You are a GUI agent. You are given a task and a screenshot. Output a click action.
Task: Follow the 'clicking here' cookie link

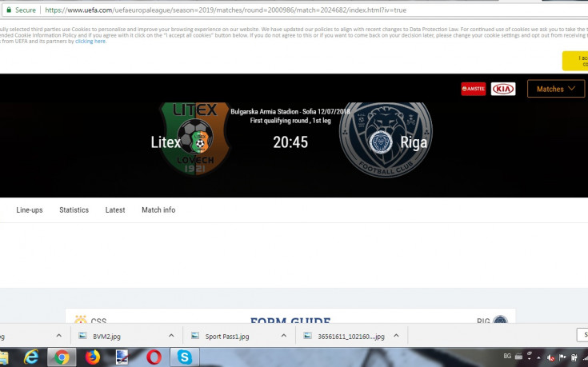[x=90, y=42]
